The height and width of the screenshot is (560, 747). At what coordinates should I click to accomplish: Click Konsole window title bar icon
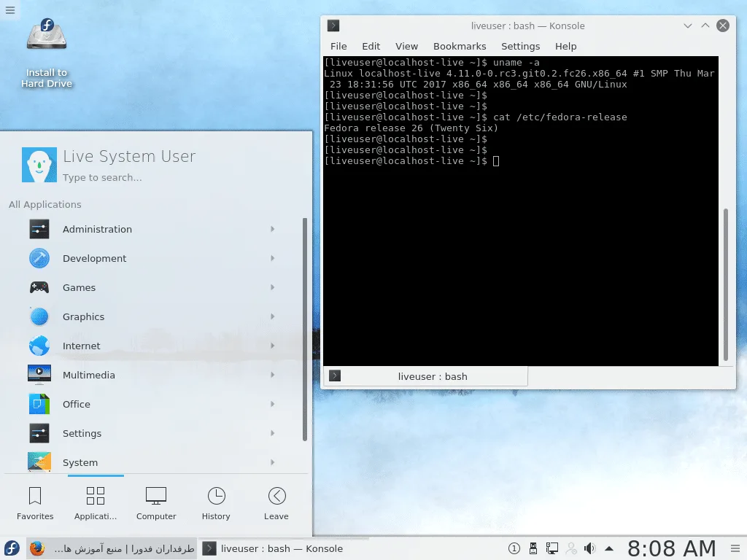pos(333,26)
